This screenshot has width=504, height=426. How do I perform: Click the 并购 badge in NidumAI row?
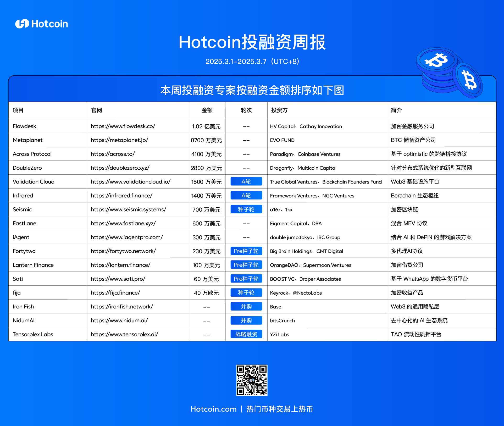click(246, 320)
